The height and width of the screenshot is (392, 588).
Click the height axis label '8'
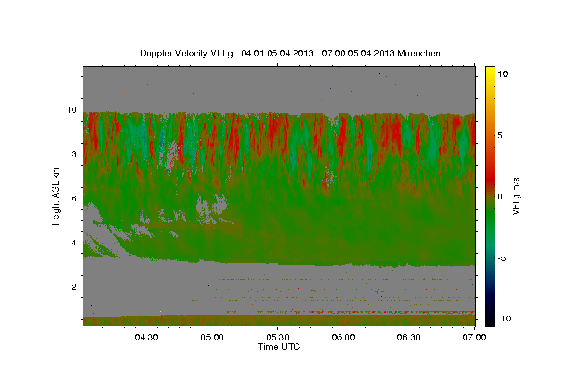click(75, 154)
